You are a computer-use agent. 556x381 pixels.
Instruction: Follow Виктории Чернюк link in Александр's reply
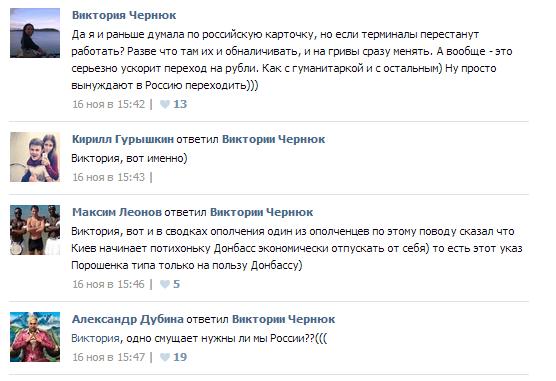click(283, 319)
